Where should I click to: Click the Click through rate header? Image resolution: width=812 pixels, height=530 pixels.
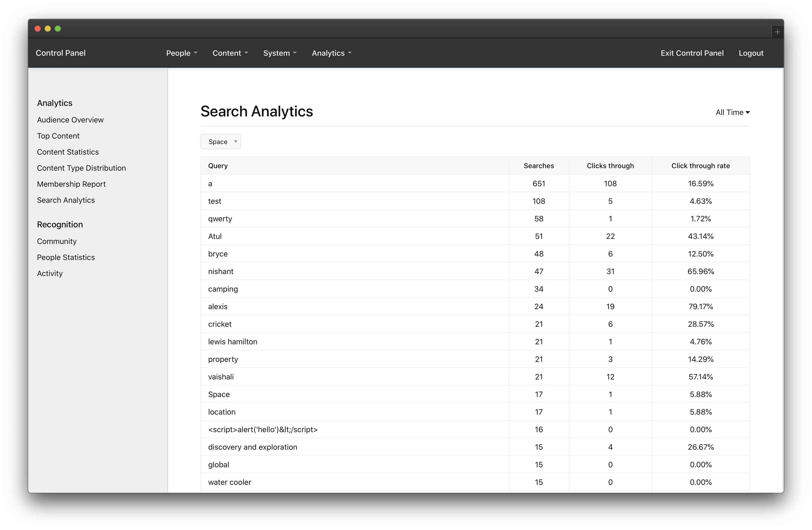tap(701, 166)
